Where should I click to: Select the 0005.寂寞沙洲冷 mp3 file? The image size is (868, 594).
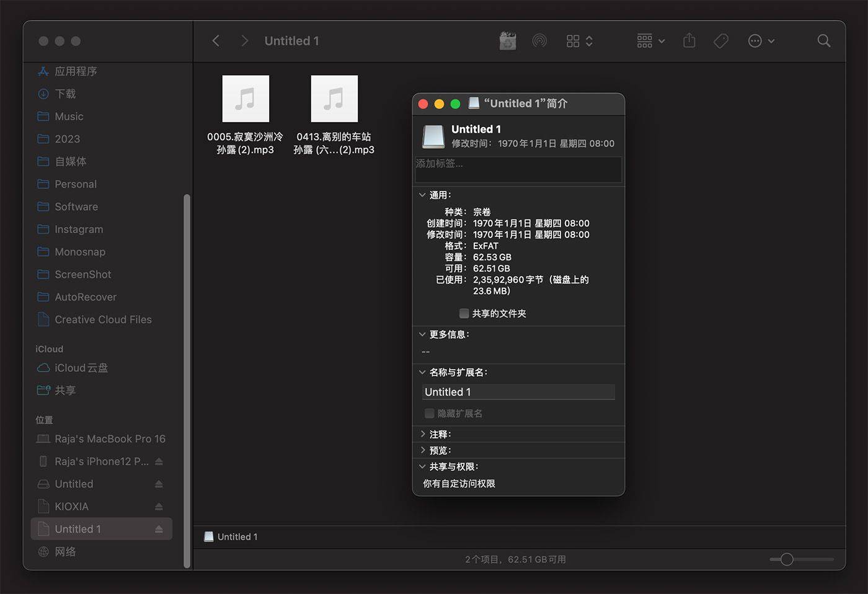pos(246,115)
